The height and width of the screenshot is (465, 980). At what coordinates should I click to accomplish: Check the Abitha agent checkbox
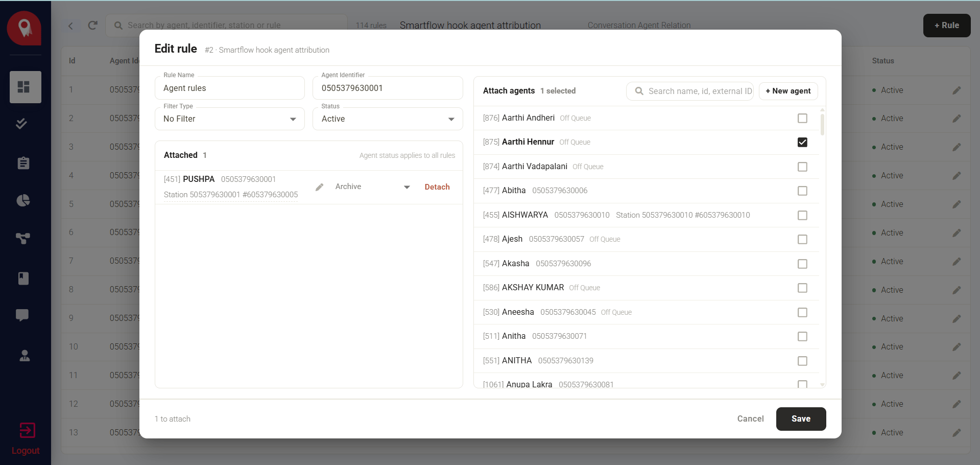pos(802,191)
